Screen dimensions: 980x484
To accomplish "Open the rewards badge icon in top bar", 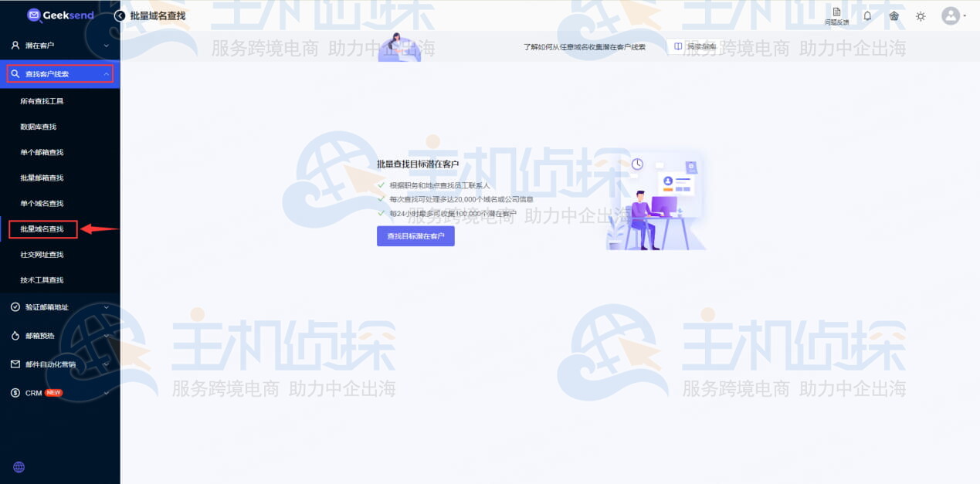I will pyautogui.click(x=894, y=15).
